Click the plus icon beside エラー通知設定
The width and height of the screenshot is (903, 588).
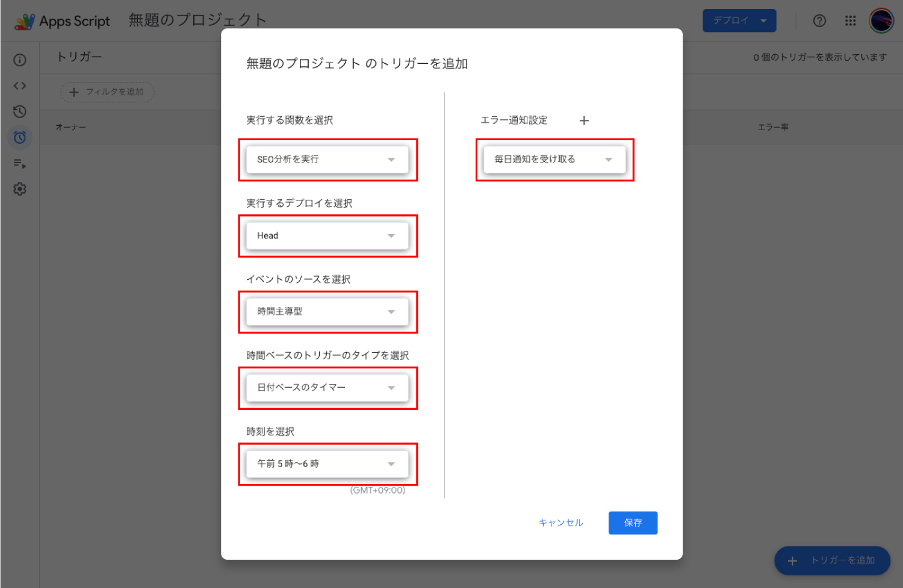(584, 121)
